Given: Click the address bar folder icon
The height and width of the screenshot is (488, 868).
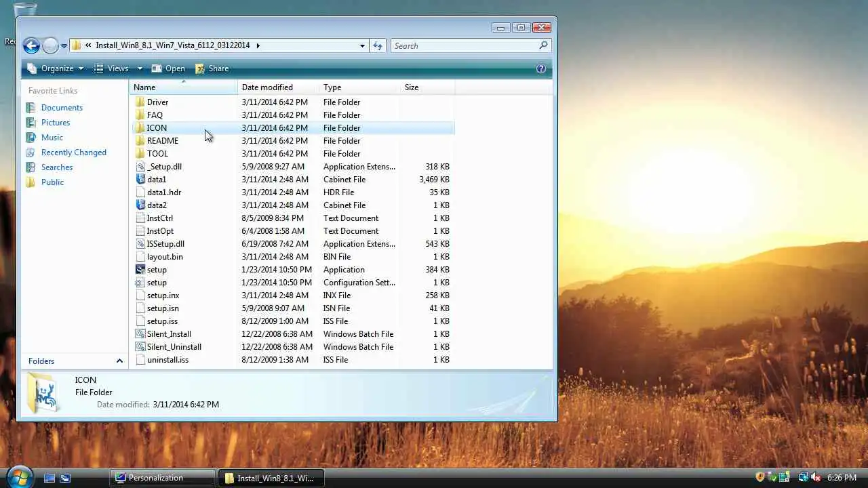Looking at the screenshot, I should 77,45.
